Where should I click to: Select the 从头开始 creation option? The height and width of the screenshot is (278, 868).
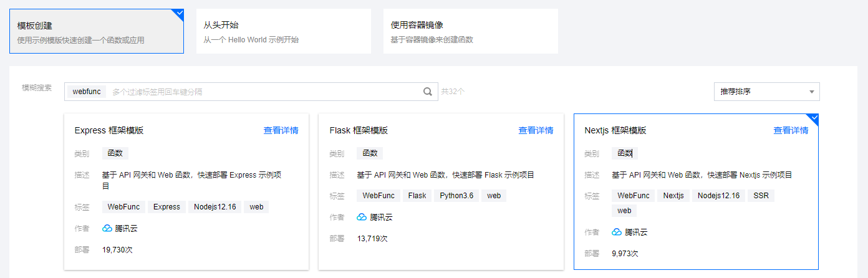[284, 31]
